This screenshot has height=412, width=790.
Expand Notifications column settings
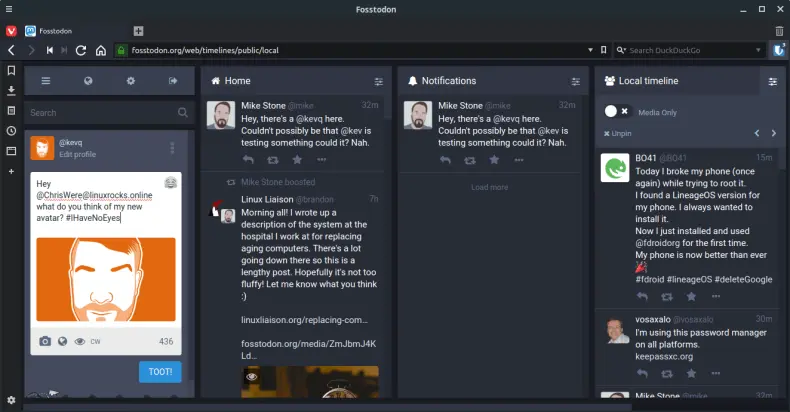(575, 81)
